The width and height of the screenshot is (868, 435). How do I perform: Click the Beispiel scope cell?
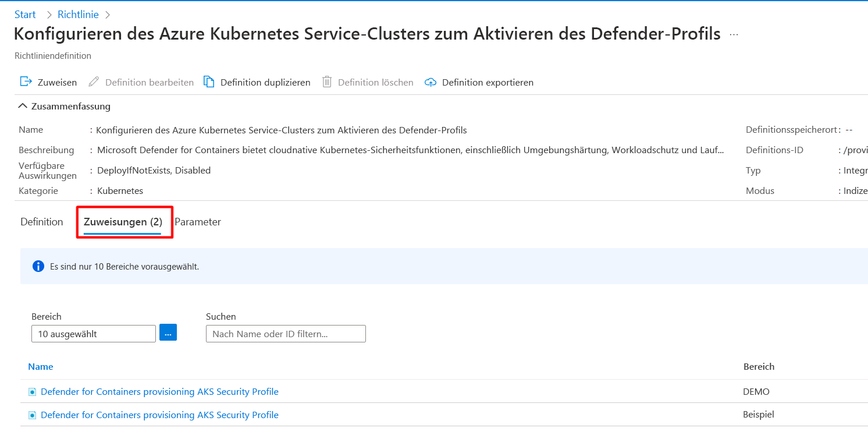click(759, 415)
